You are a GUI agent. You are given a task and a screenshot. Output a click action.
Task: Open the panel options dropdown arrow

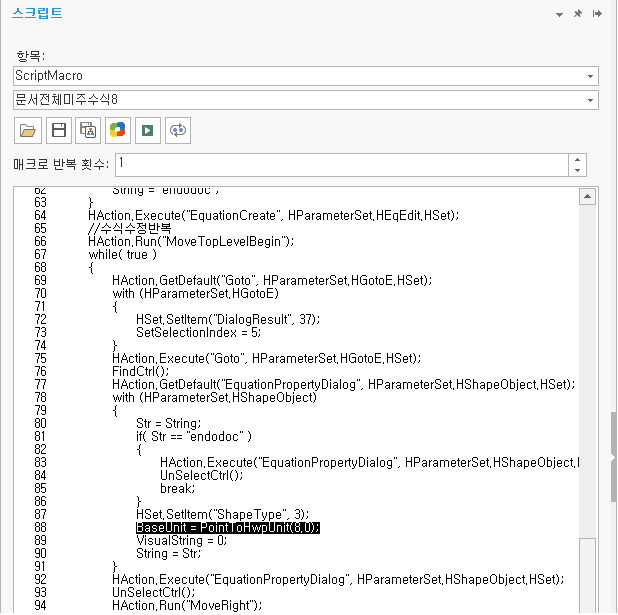tap(559, 15)
